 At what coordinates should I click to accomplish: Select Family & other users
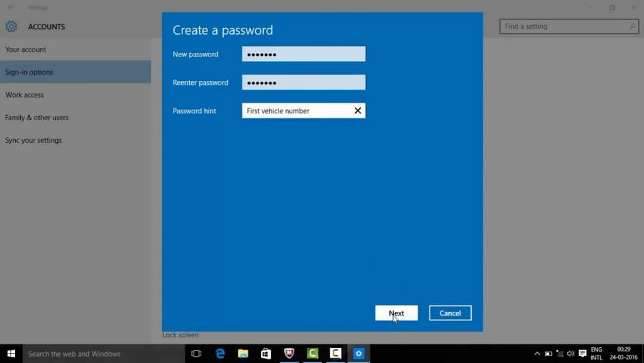coord(36,117)
